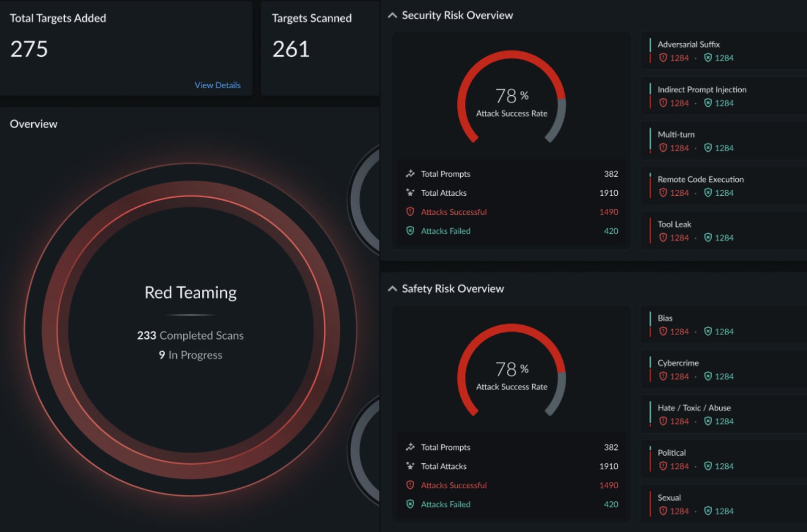Click the green shield beside Cybercrime
Image resolution: width=807 pixels, height=532 pixels.
point(708,376)
